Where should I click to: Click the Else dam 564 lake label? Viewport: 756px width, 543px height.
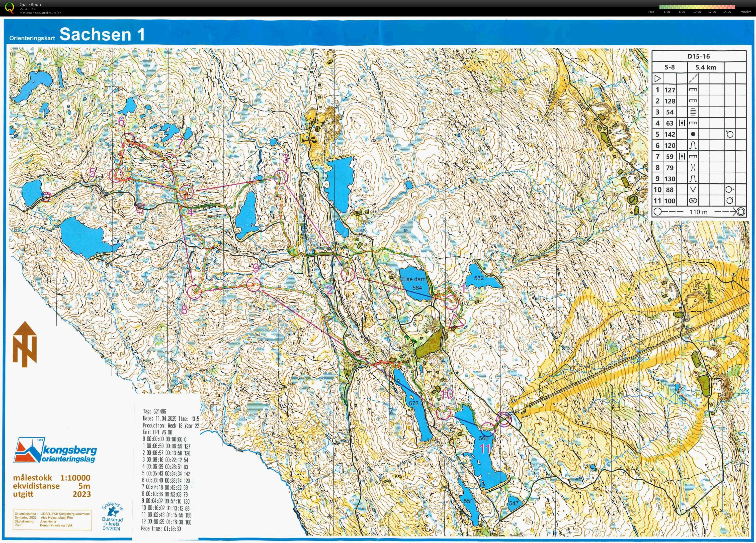pos(413,283)
